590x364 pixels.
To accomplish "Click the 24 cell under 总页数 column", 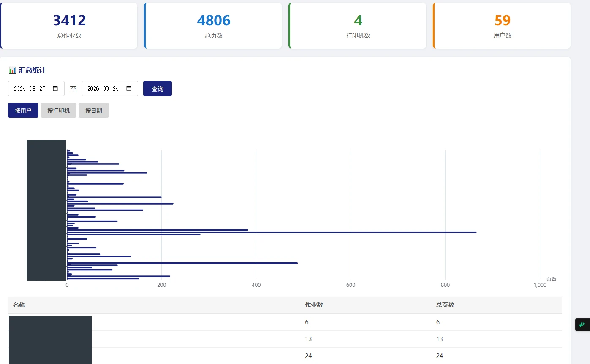I will pos(440,356).
